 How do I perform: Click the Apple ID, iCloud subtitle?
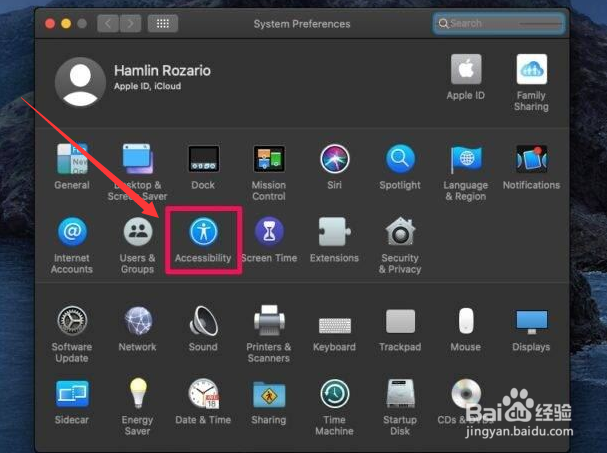[x=147, y=86]
